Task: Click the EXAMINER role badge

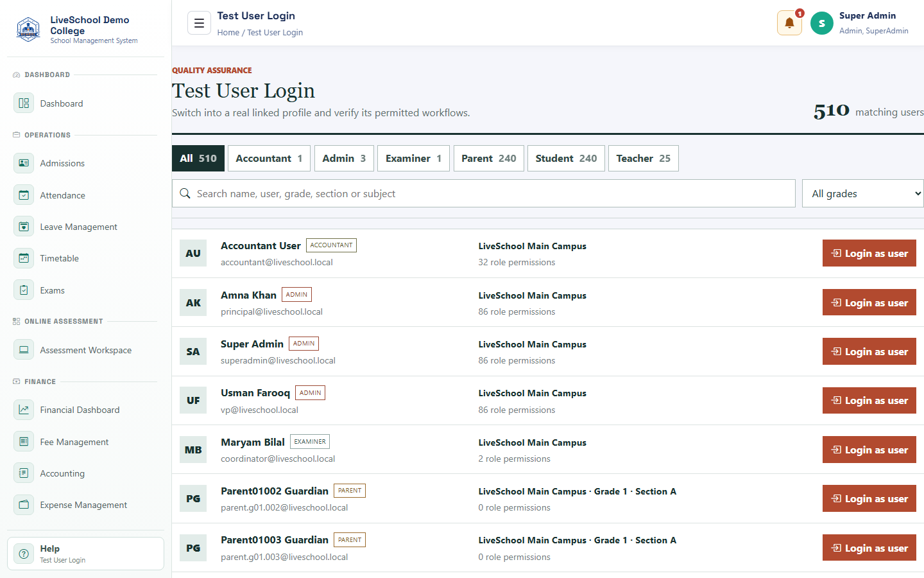Action: (x=310, y=441)
